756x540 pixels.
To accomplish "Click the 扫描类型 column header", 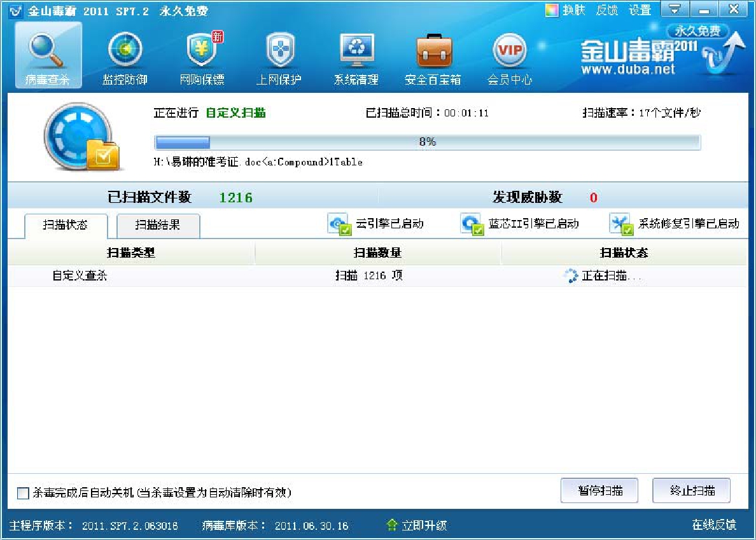I will [x=131, y=253].
